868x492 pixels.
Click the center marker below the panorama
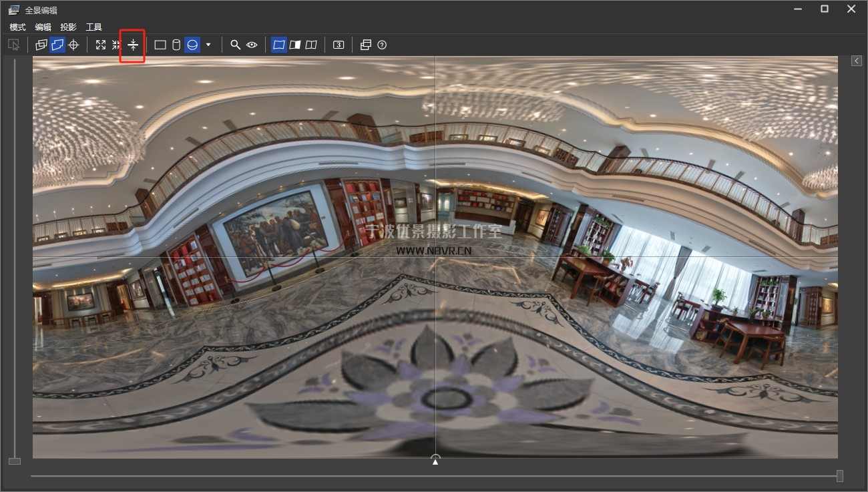pyautogui.click(x=435, y=460)
